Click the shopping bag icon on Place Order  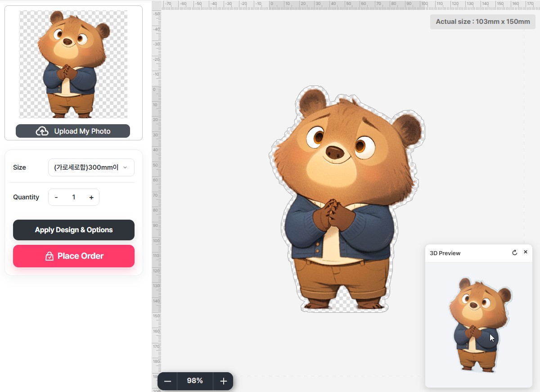49,256
